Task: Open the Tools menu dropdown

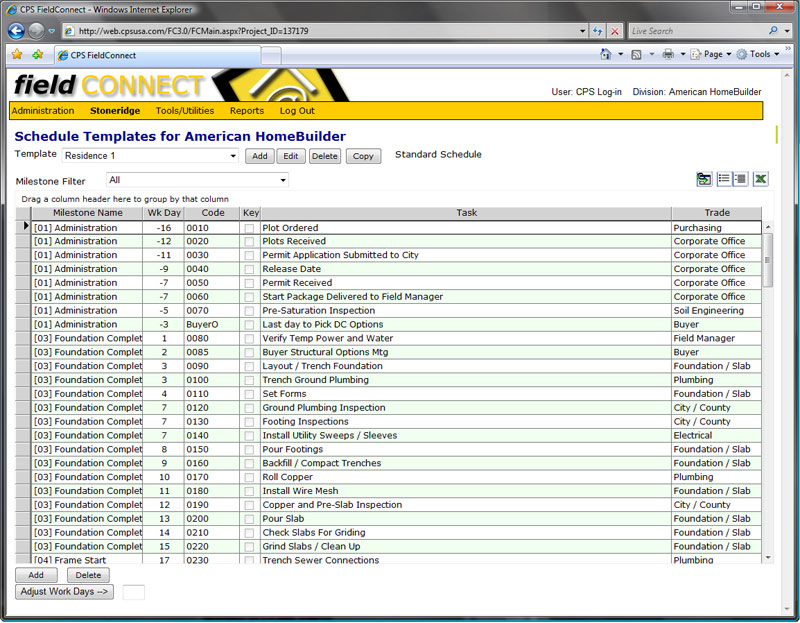Action: pyautogui.click(x=758, y=54)
